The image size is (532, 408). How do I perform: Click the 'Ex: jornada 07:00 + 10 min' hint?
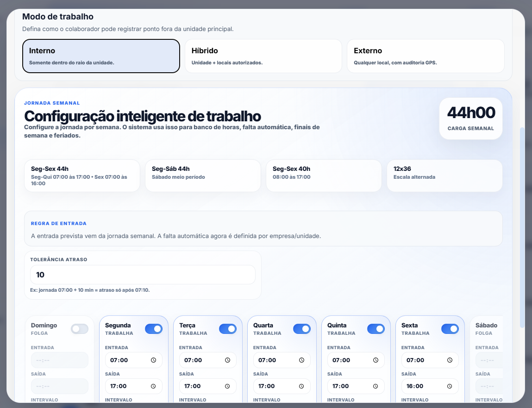tap(90, 290)
